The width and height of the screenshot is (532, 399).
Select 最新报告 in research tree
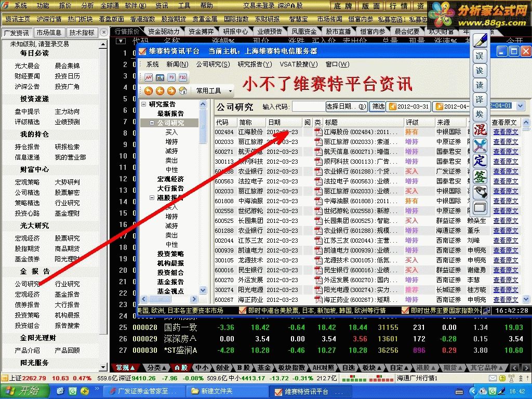[x=170, y=113]
